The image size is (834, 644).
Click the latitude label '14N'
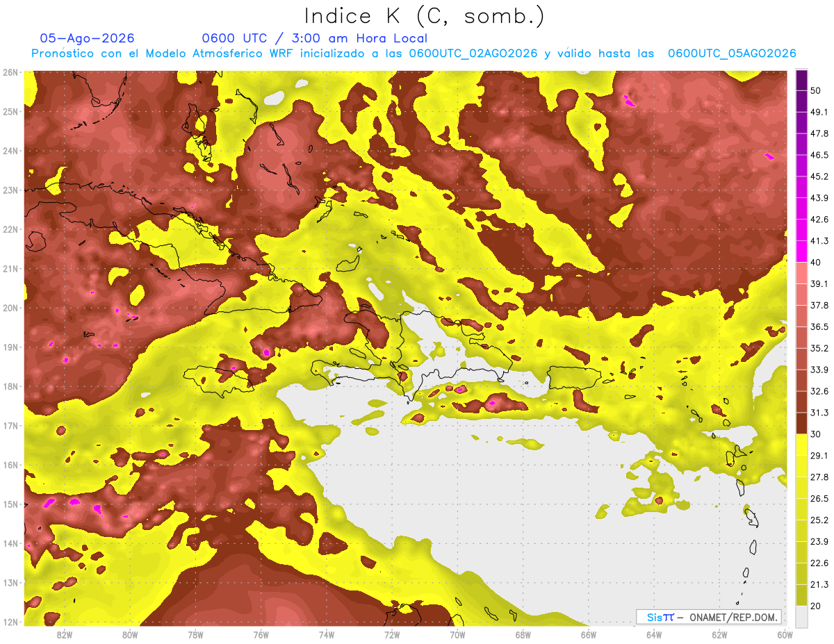[10, 543]
